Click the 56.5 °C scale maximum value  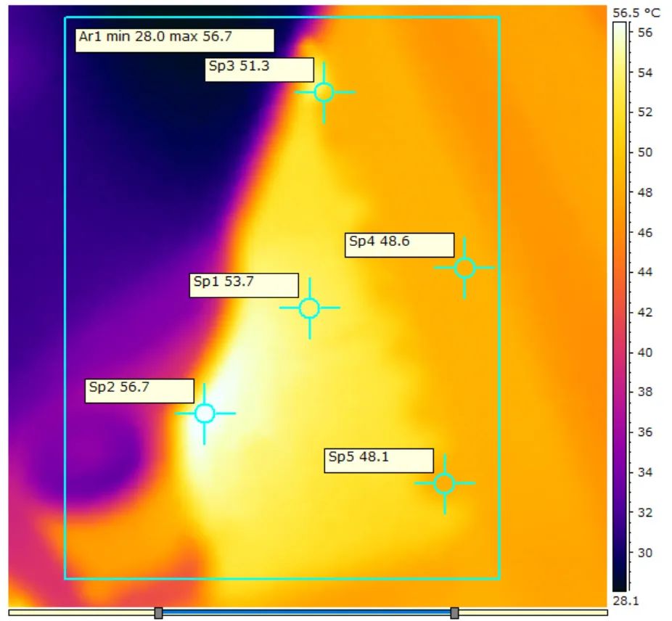tap(636, 13)
